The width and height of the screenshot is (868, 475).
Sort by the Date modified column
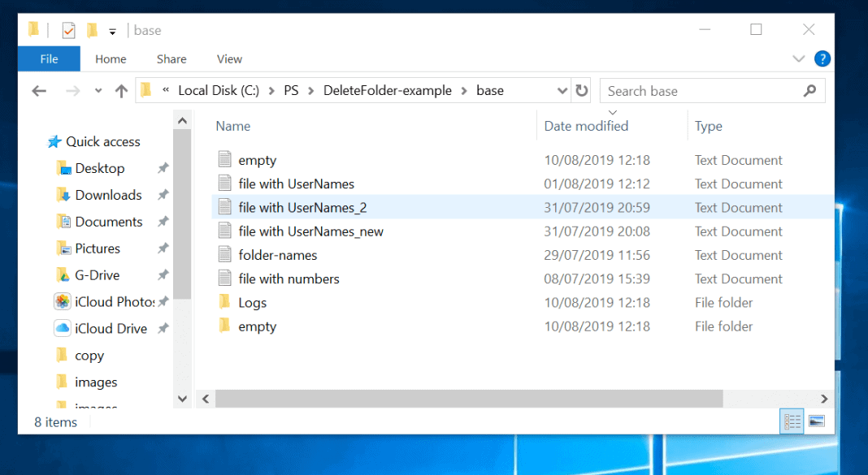(x=586, y=126)
